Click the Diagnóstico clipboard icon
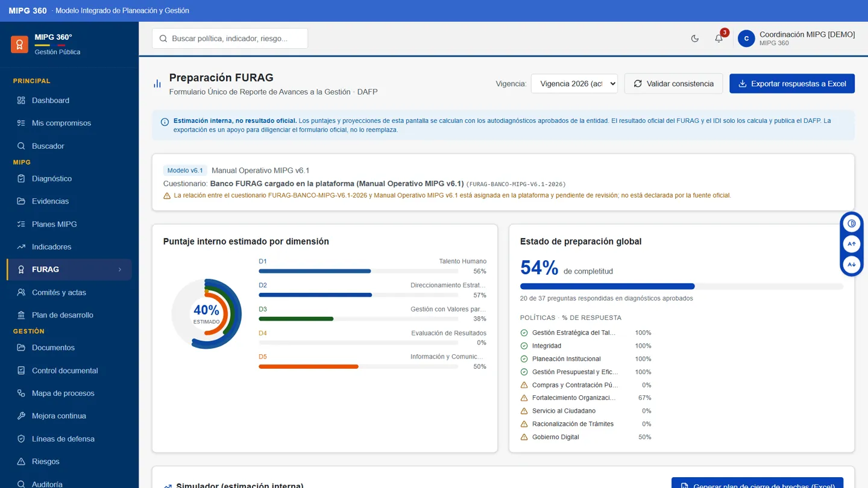This screenshot has width=868, height=488. click(21, 178)
